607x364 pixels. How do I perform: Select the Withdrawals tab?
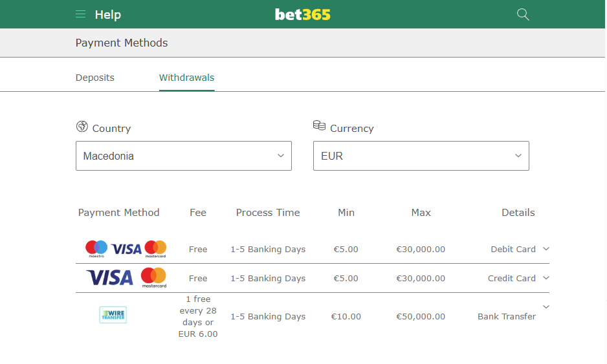[186, 78]
